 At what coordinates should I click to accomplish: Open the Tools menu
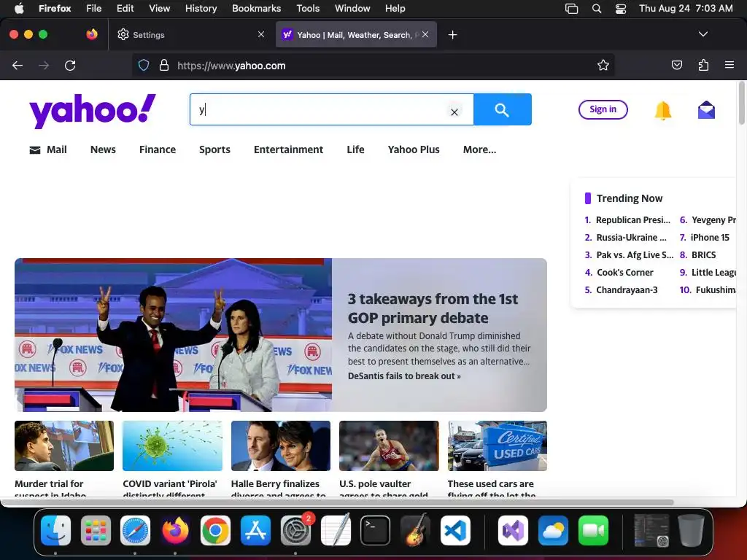(308, 9)
